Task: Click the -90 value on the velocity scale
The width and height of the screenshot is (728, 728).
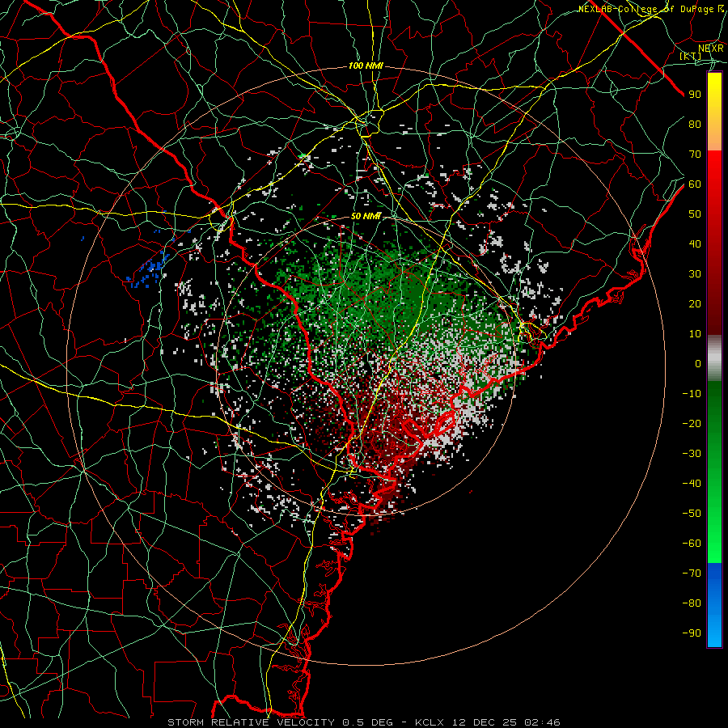Action: tap(692, 633)
